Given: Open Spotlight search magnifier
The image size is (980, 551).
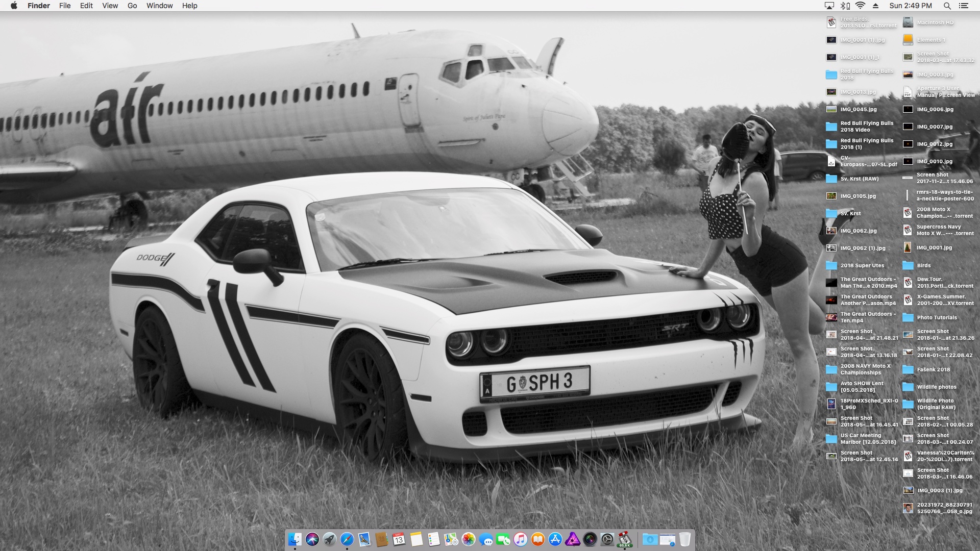Looking at the screenshot, I should tap(947, 6).
